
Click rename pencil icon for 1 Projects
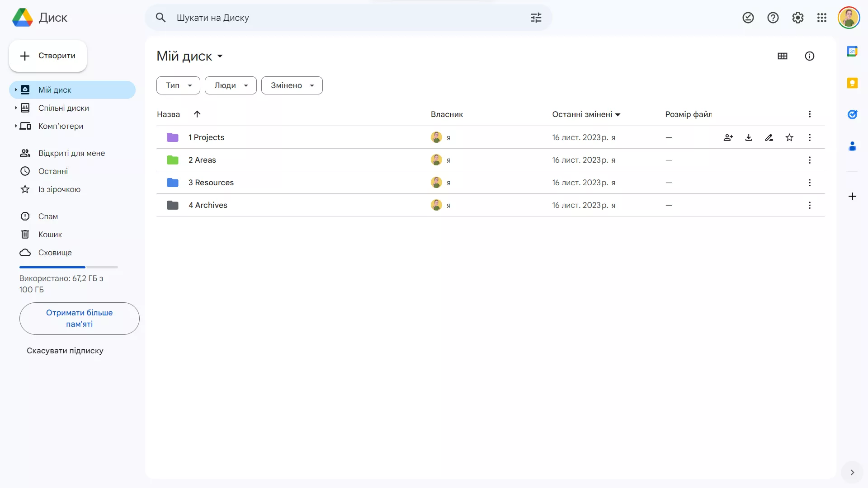pos(769,137)
